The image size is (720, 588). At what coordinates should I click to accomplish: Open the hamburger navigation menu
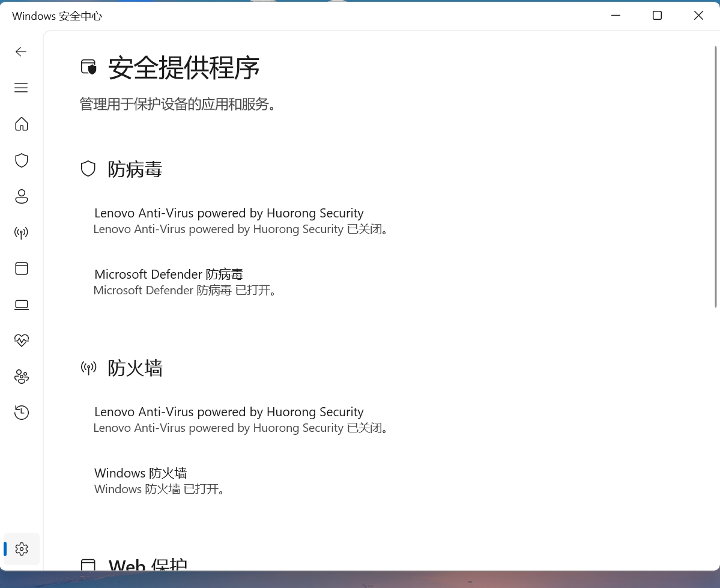click(x=21, y=88)
